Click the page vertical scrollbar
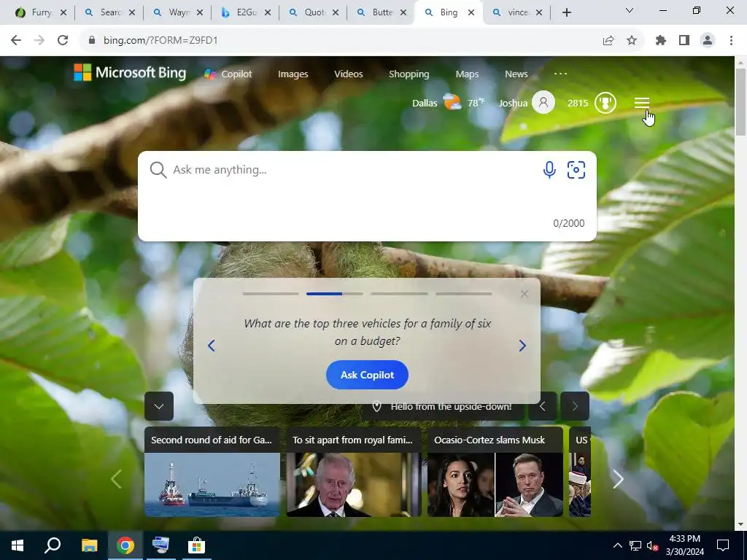 pos(740,101)
